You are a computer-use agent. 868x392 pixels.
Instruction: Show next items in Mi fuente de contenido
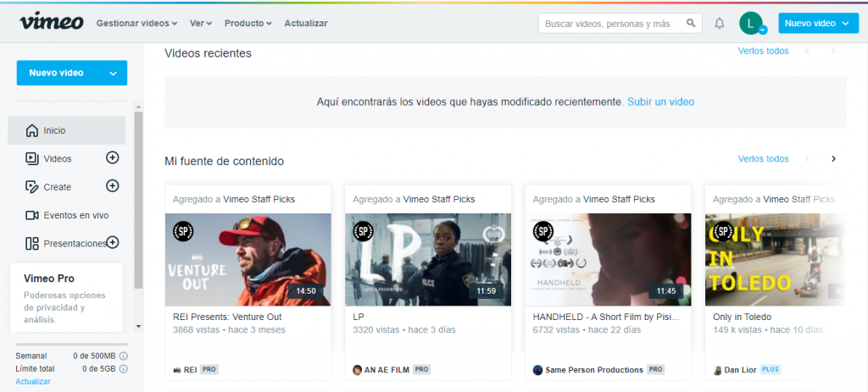[834, 159]
